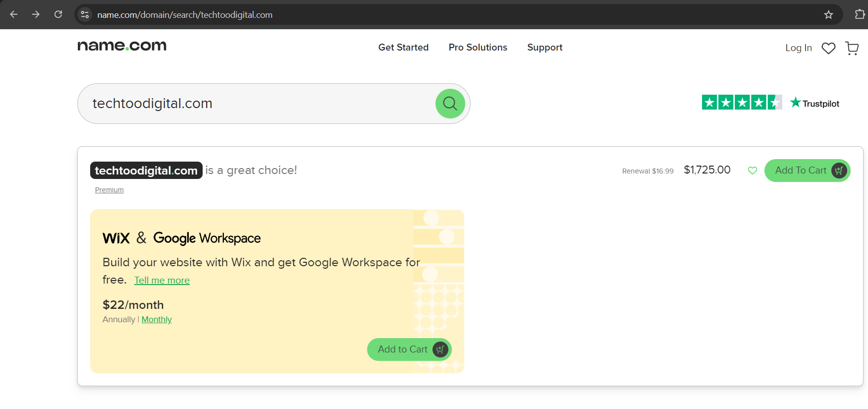Screen dimensions: 868x409
Task: Click the Premium label link
Action: coord(109,190)
